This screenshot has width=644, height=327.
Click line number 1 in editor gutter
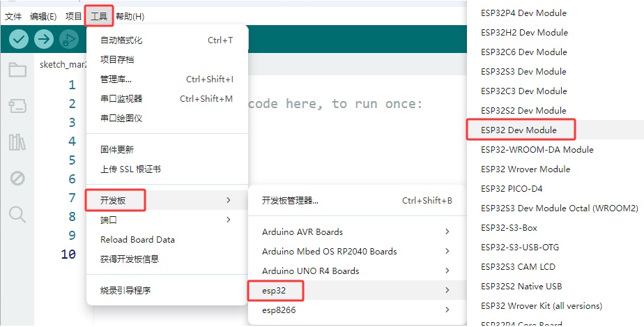(x=72, y=85)
